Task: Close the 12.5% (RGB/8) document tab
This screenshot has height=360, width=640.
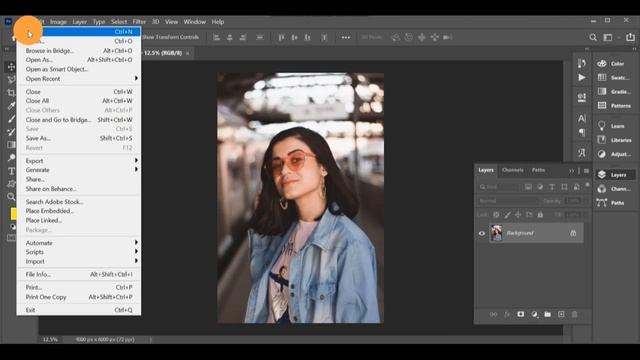Action: click(187, 53)
